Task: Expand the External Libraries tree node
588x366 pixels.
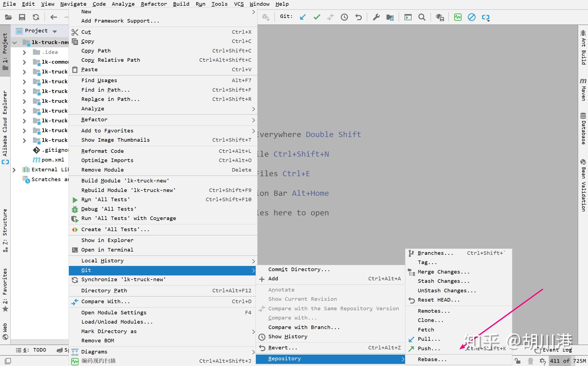Action: pos(14,170)
